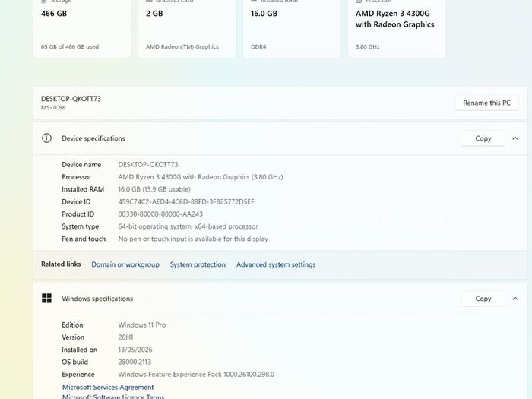Select the No pen or touch input text
Viewport: 532px width, 399px height.
pyautogui.click(x=193, y=239)
